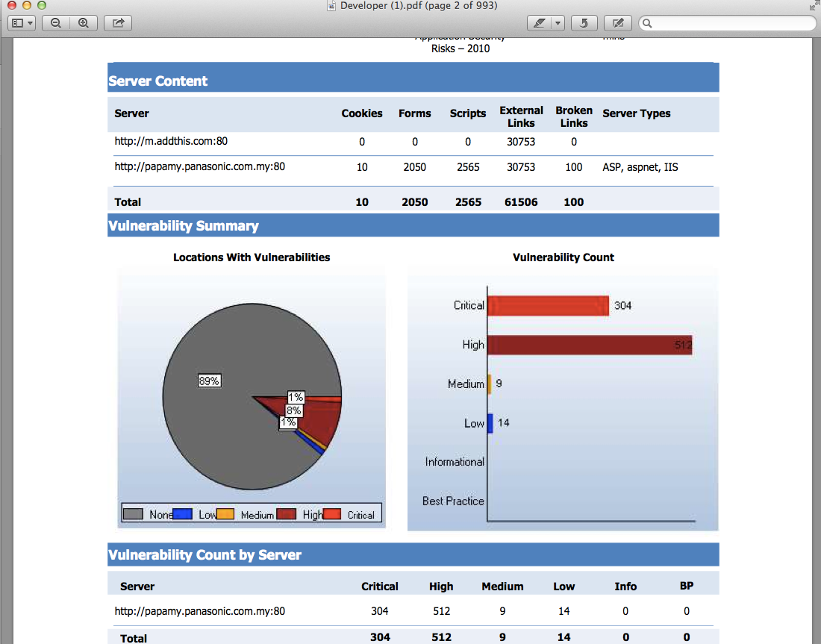Show the edit markup toolbar
Image resolution: width=821 pixels, height=644 pixels.
pos(617,23)
